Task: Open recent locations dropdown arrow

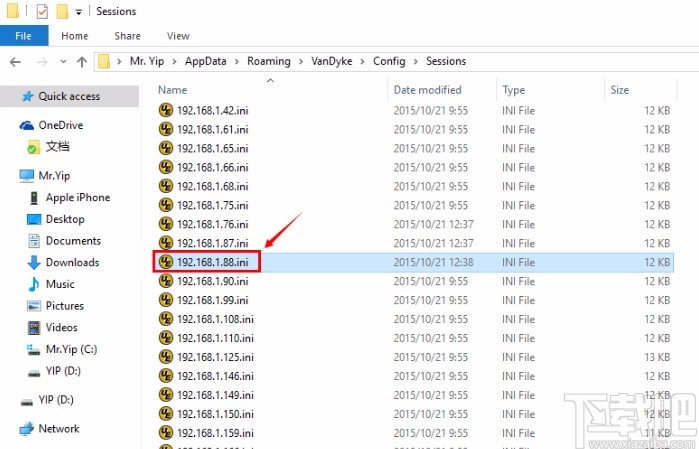Action: (x=63, y=62)
